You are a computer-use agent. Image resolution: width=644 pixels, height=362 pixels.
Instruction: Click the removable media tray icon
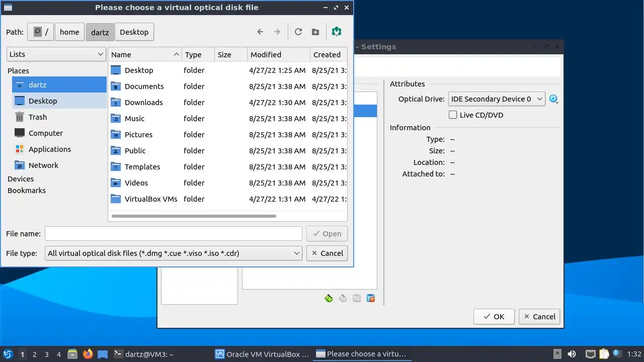pyautogui.click(x=557, y=354)
